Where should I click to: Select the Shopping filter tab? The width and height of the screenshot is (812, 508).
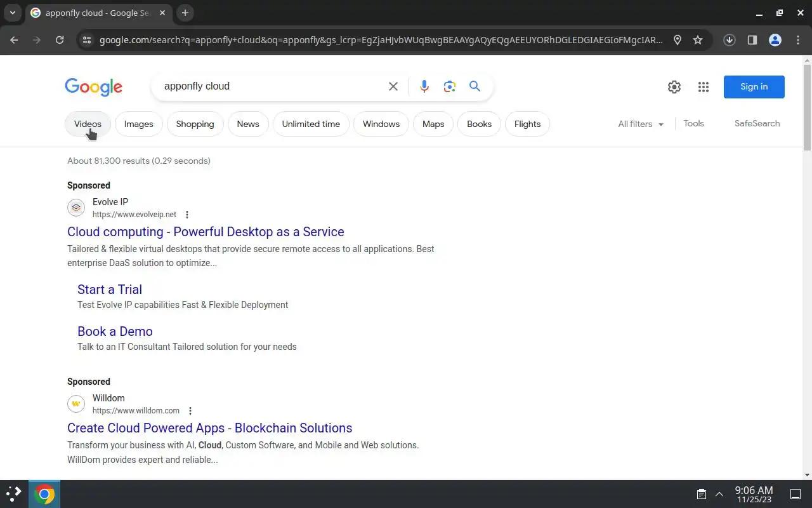pyautogui.click(x=195, y=124)
